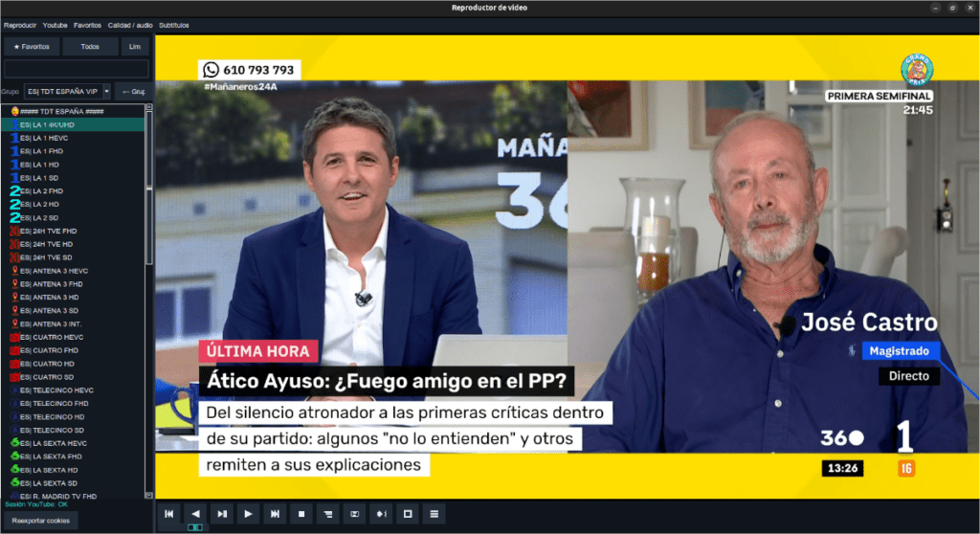Image resolution: width=980 pixels, height=534 pixels.
Task: Open the Favoritos menu in menu bar
Action: [87, 26]
